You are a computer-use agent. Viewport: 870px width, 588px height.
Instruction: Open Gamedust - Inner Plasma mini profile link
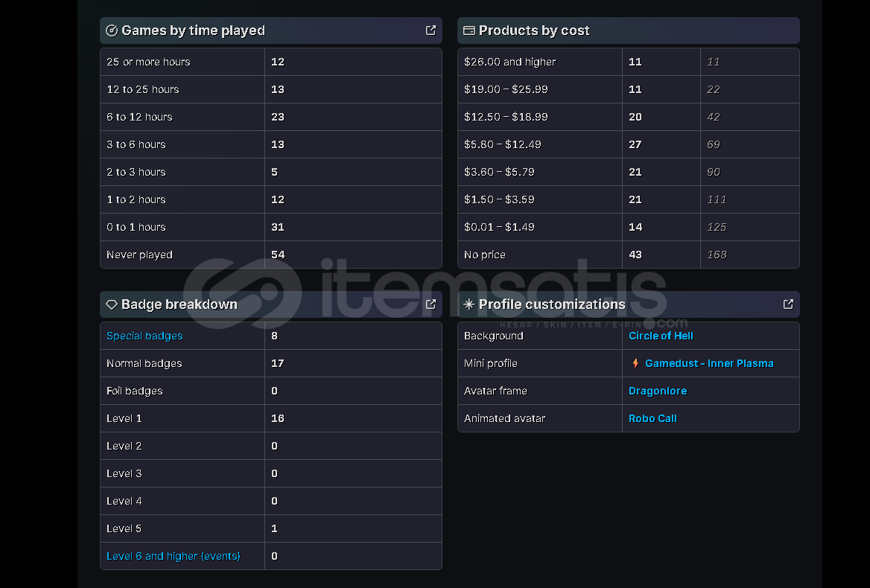point(709,363)
